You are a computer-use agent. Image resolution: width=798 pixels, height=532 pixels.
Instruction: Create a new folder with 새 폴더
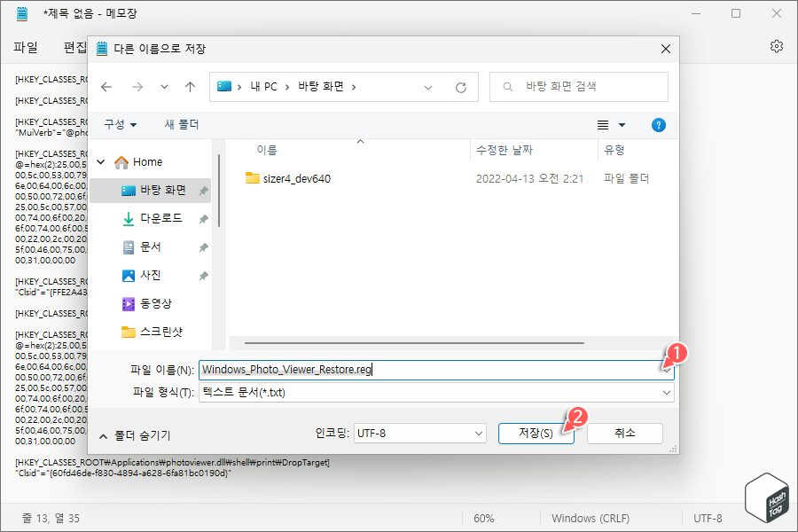pyautogui.click(x=181, y=124)
